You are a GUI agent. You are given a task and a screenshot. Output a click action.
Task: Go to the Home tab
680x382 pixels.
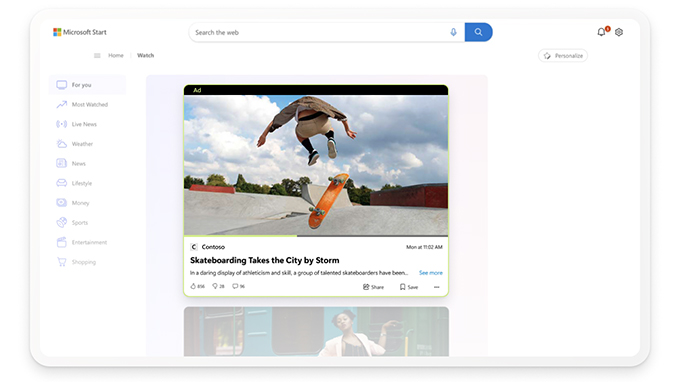116,56
